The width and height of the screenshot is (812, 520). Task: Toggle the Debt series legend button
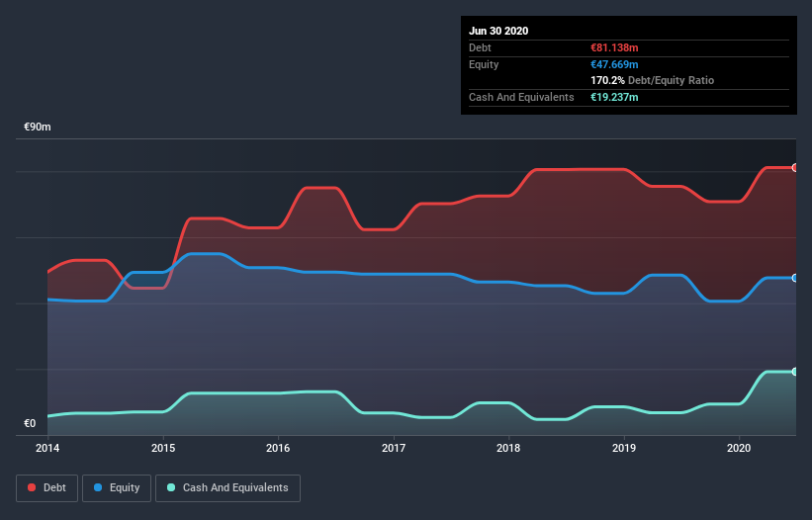(46, 488)
